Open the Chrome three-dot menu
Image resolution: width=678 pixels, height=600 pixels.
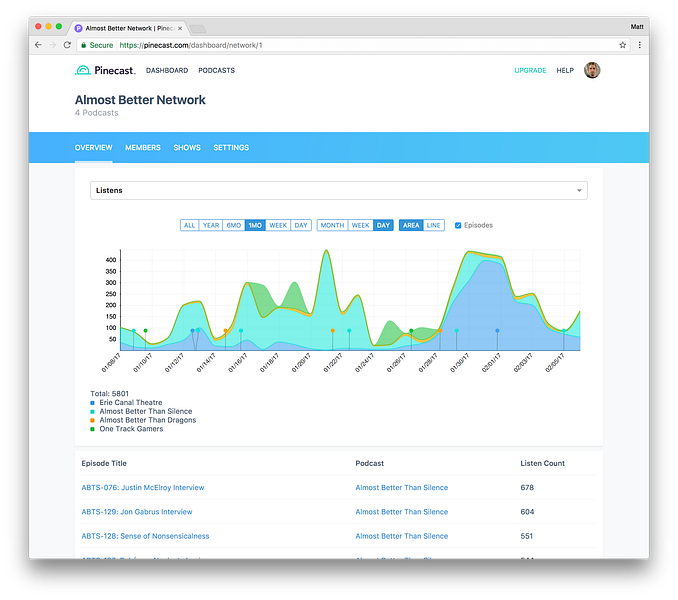(640, 45)
